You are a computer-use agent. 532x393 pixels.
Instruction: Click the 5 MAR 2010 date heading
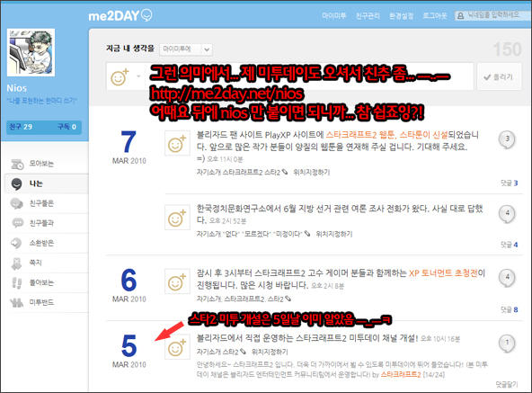point(129,351)
